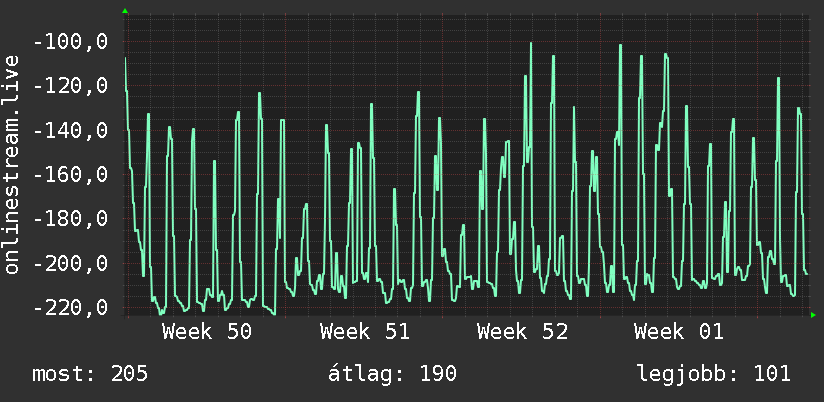Click the "-220,0" y-axis value

71,307
